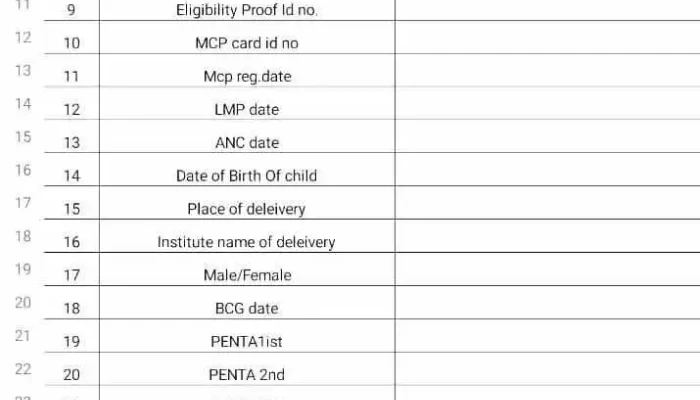Screen dimensions: 700x400
Task: Select the 'ANC date' cell
Action: [247, 137]
